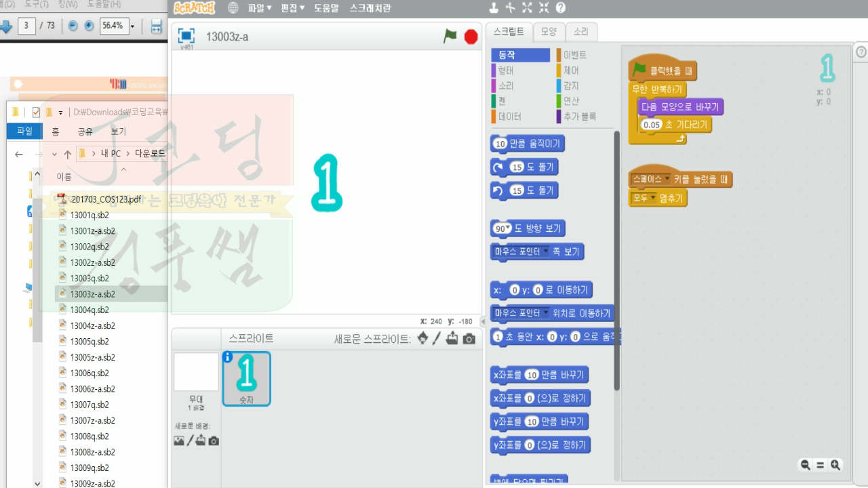
Task: Click PDF viewer zoom out minus button
Action: pos(73,26)
